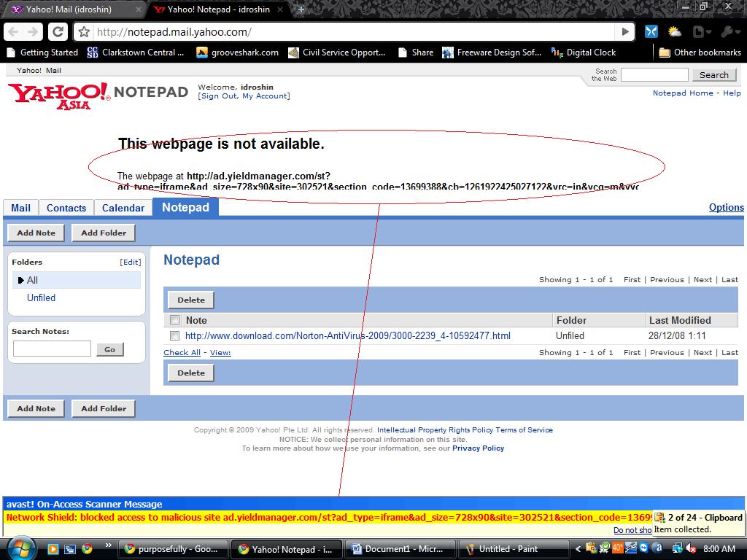The width and height of the screenshot is (747, 560).
Task: Reload the page with the refresh icon
Action: point(58,32)
